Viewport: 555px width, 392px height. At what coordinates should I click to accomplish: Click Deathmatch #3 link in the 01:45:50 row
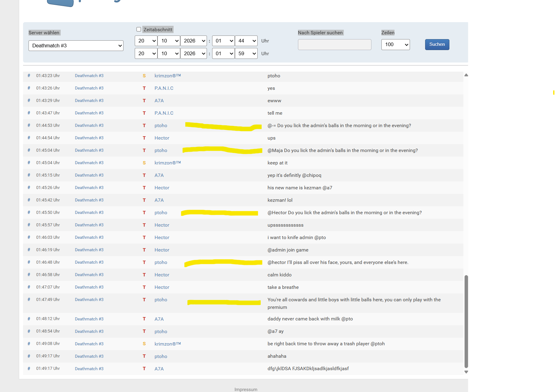(89, 213)
